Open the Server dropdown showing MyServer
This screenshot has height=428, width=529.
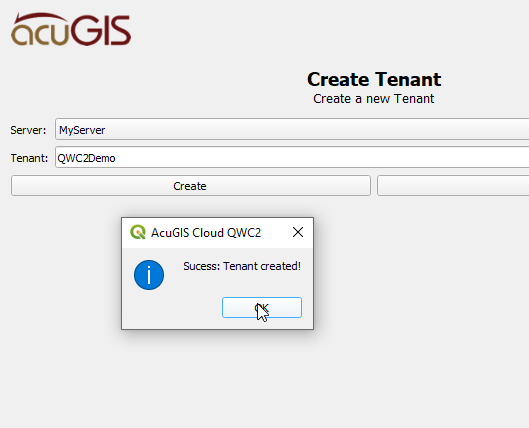pyautogui.click(x=292, y=130)
